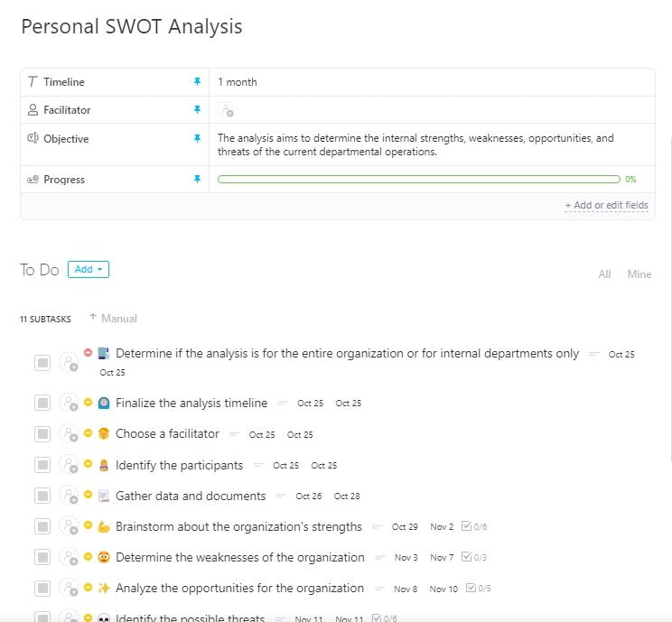Click the red priority icon on first subtask
The image size is (672, 622).
(88, 353)
